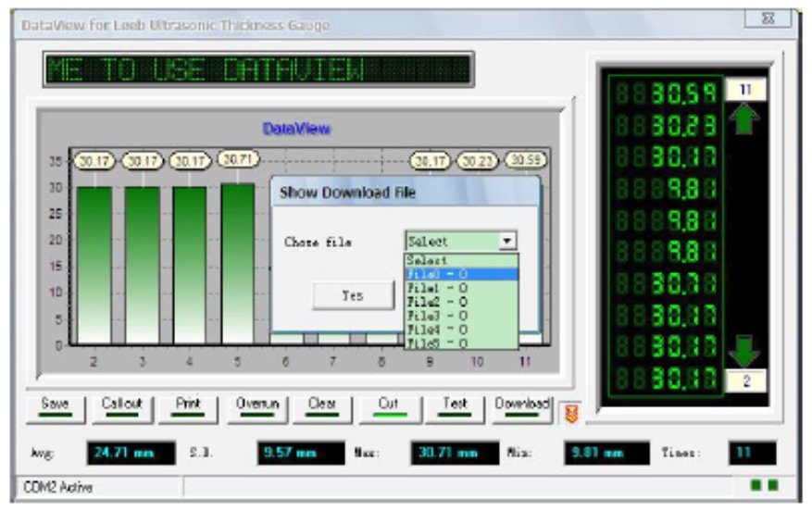Click the Times value field showing 11
Screen dimensions: 812x511
point(752,453)
